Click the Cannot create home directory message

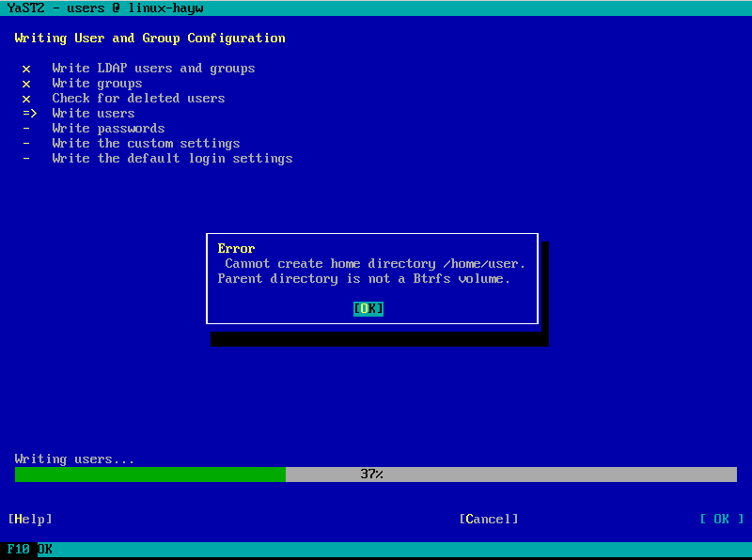coord(375,264)
